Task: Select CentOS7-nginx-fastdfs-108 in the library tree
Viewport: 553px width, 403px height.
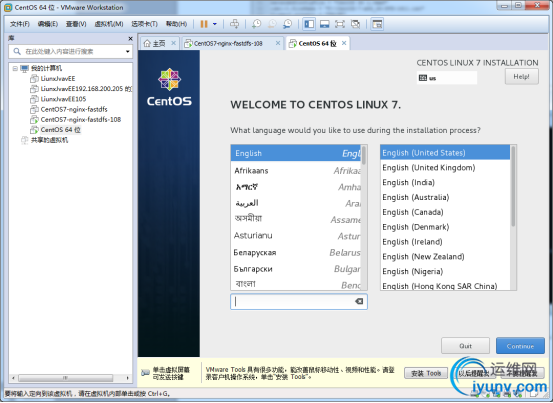Action: pos(80,120)
